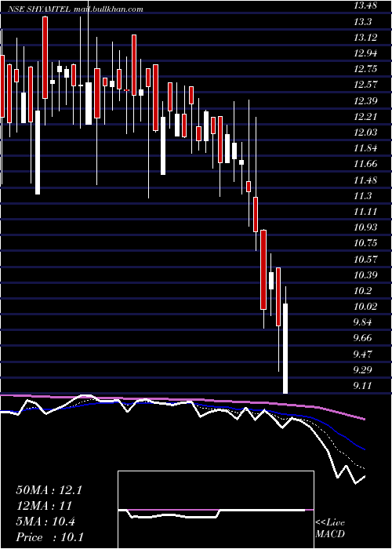Choose the 10.57 price value

tap(365, 259)
